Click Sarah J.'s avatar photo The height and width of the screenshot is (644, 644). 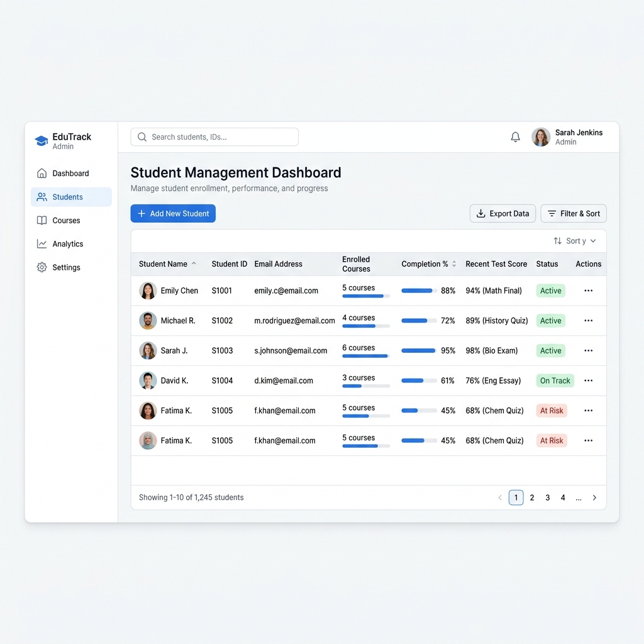click(148, 351)
